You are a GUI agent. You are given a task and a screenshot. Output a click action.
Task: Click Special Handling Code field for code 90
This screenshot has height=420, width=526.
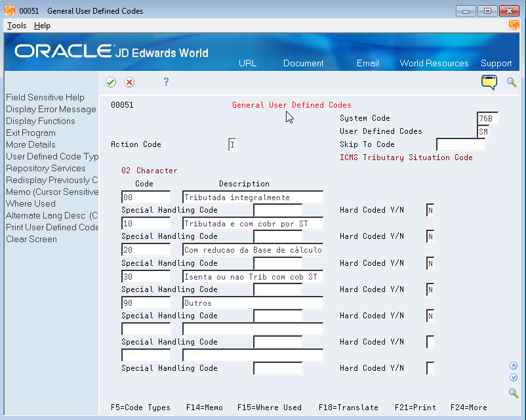pyautogui.click(x=278, y=316)
